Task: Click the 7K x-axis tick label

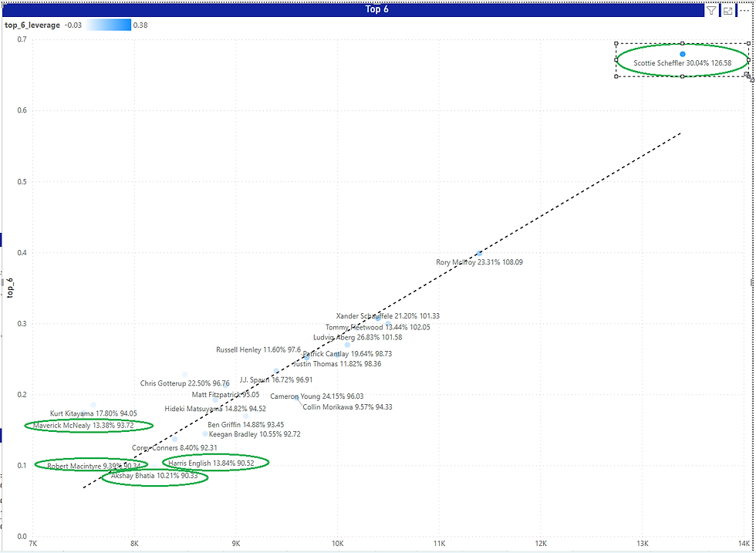Action: coord(32,544)
